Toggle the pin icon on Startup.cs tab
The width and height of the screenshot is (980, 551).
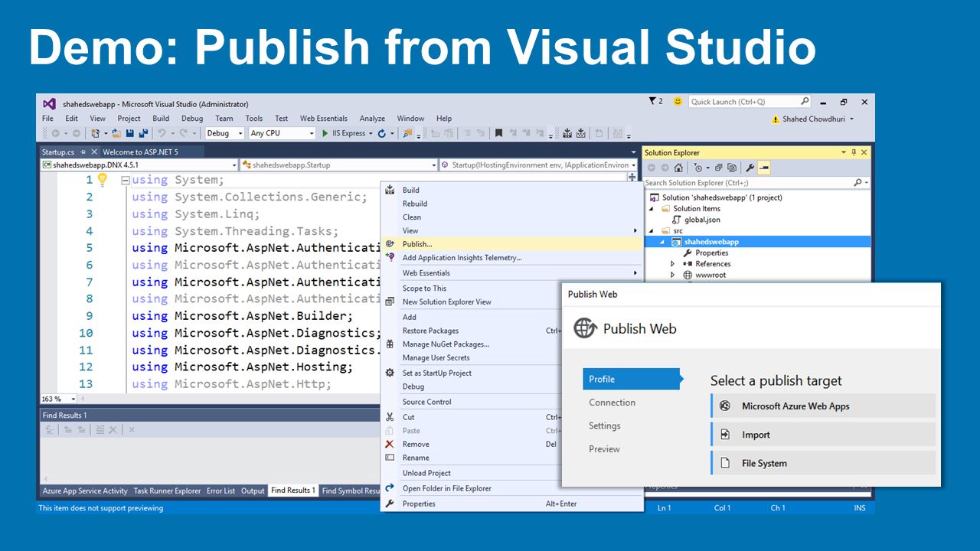[x=83, y=152]
